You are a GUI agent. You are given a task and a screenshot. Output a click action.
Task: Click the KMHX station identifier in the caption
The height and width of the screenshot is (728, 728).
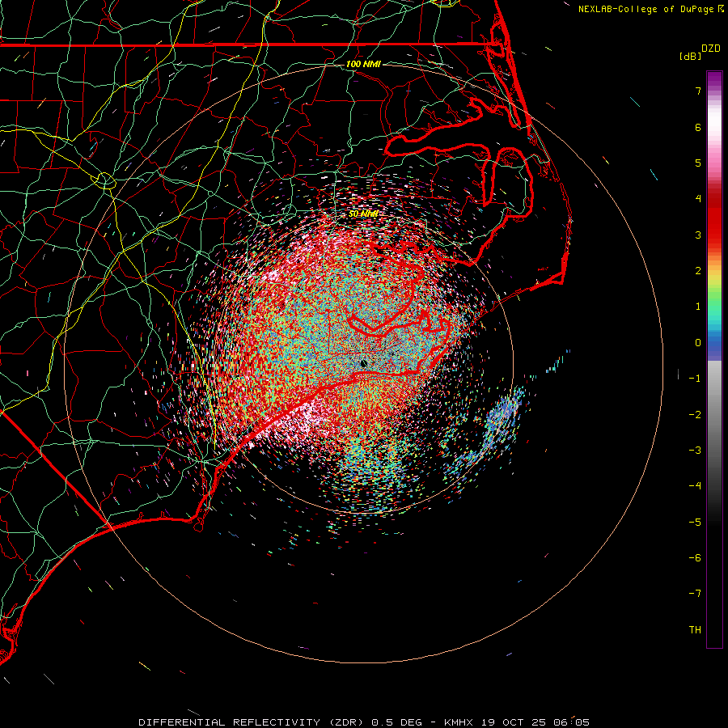click(459, 722)
